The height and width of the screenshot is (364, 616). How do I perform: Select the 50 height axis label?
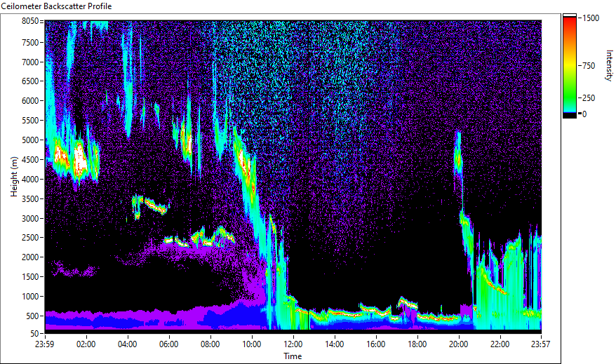point(34,334)
